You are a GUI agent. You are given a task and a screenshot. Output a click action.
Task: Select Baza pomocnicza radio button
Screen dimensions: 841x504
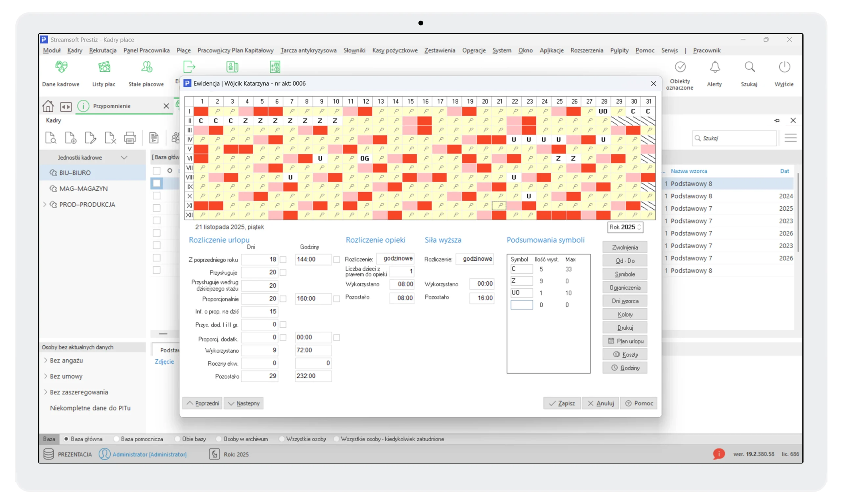117,439
